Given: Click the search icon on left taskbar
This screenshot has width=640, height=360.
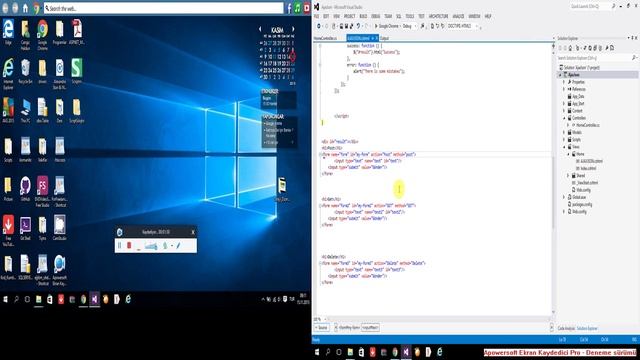Looking at the screenshot, I should pos(16,299).
